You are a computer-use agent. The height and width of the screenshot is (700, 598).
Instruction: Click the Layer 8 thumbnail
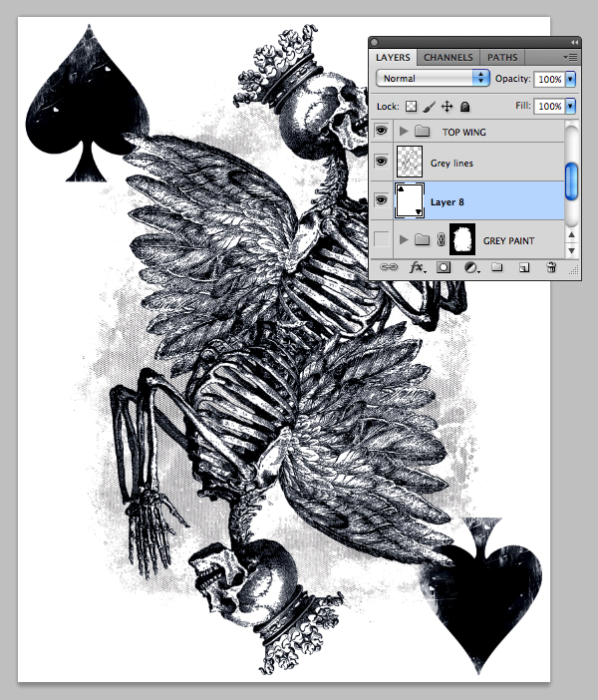410,200
